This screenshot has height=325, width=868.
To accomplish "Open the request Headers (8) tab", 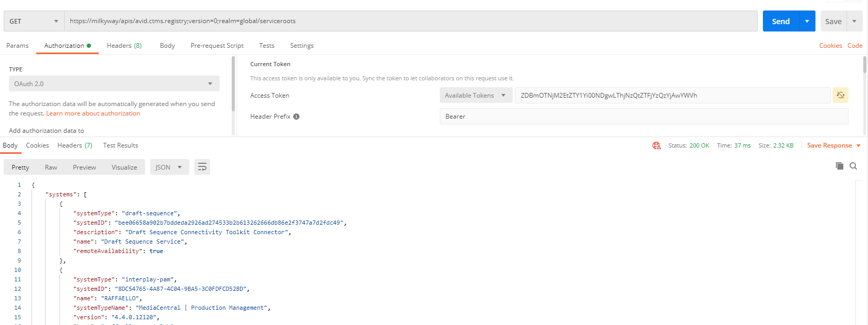I will tap(124, 46).
